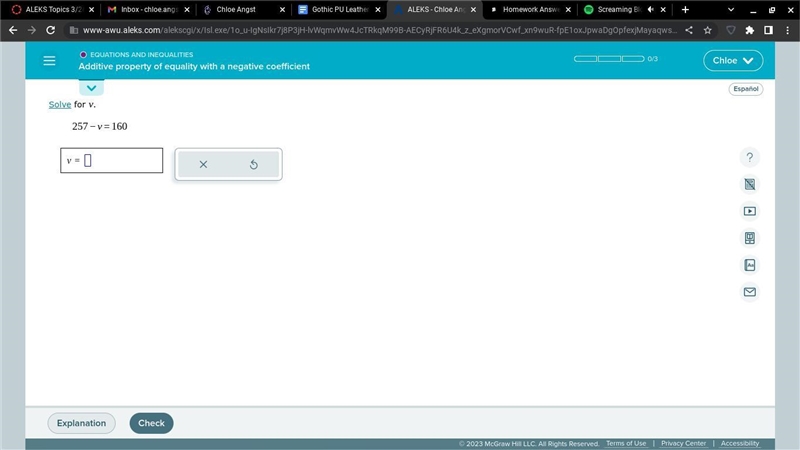Click the Equations and Inequalities topic label
The height and width of the screenshot is (450, 800).
tap(141, 54)
